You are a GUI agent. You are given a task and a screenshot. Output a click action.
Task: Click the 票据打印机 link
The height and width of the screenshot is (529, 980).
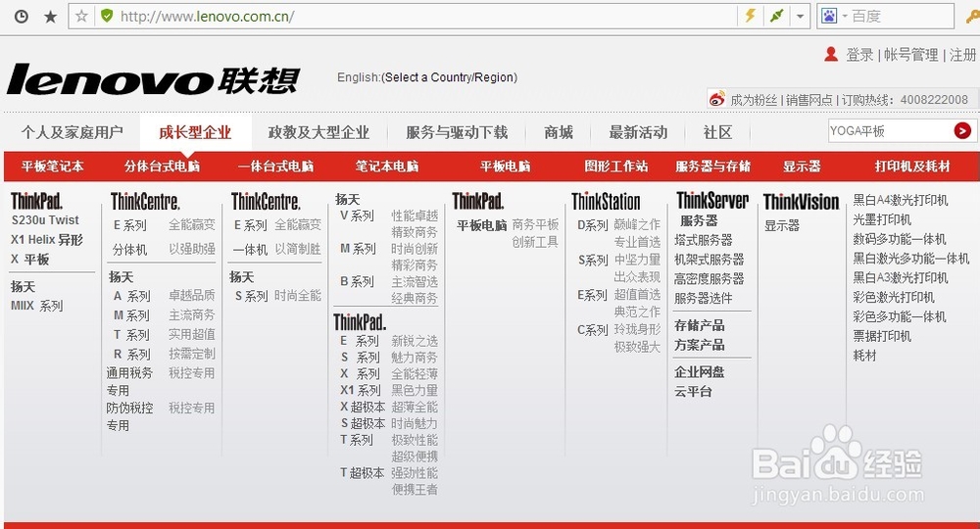click(882, 336)
